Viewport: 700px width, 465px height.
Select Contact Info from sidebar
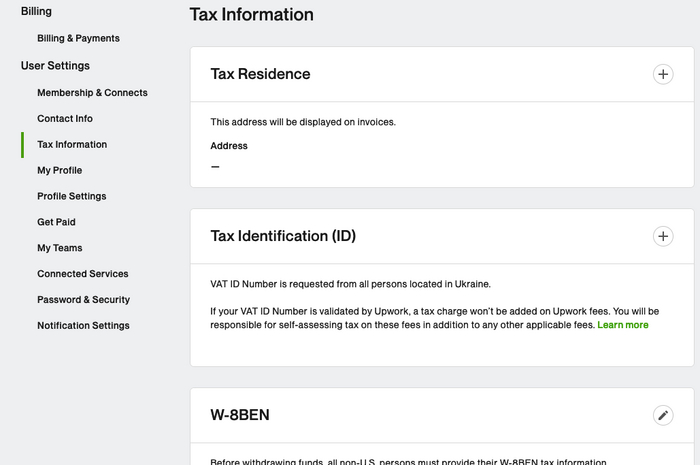[65, 119]
